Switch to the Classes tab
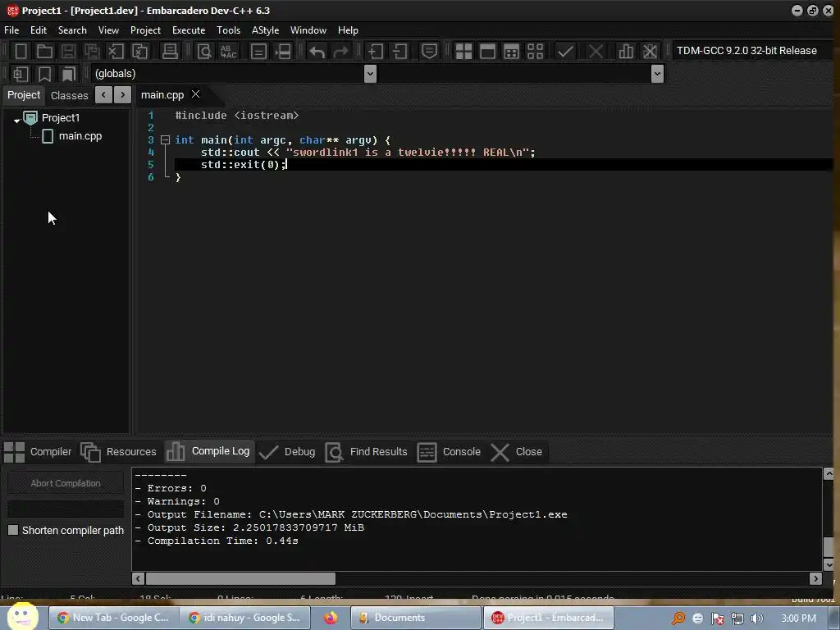This screenshot has width=840, height=630. point(69,95)
